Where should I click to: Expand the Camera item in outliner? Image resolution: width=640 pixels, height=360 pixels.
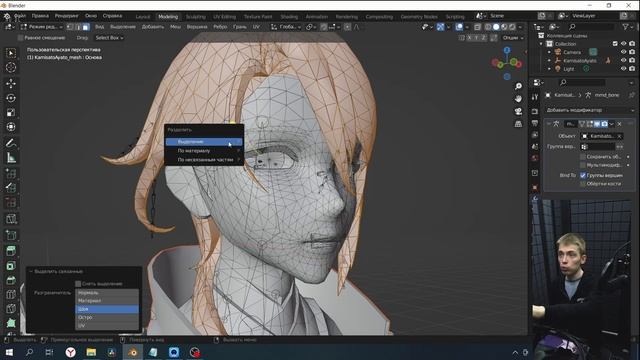coord(549,52)
